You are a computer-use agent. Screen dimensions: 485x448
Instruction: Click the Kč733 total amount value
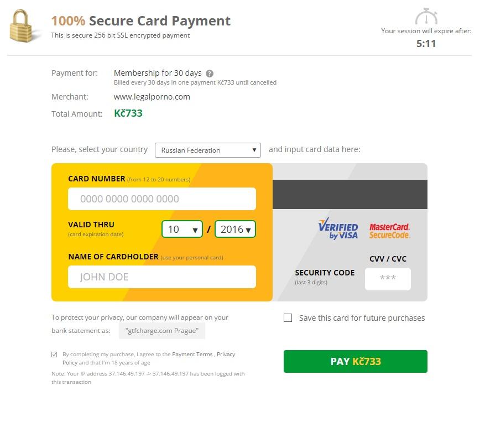128,113
